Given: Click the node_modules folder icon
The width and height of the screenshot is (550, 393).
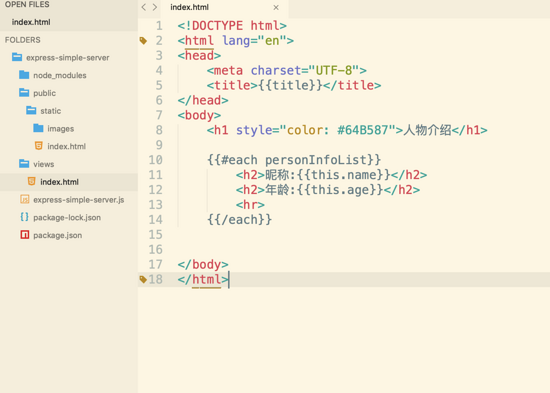Looking at the screenshot, I should (x=24, y=75).
